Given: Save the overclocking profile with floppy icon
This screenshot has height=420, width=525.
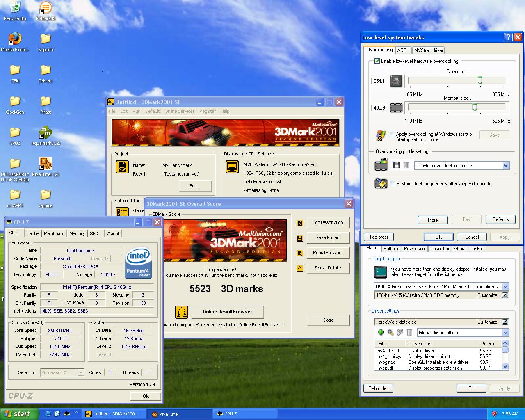Looking at the screenshot, I should click(x=396, y=165).
